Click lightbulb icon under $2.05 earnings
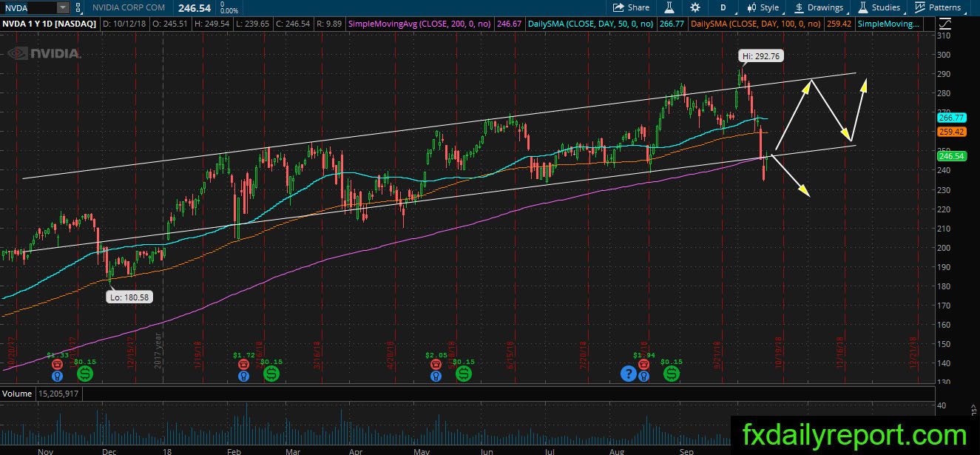Image resolution: width=980 pixels, height=455 pixels. (x=436, y=375)
